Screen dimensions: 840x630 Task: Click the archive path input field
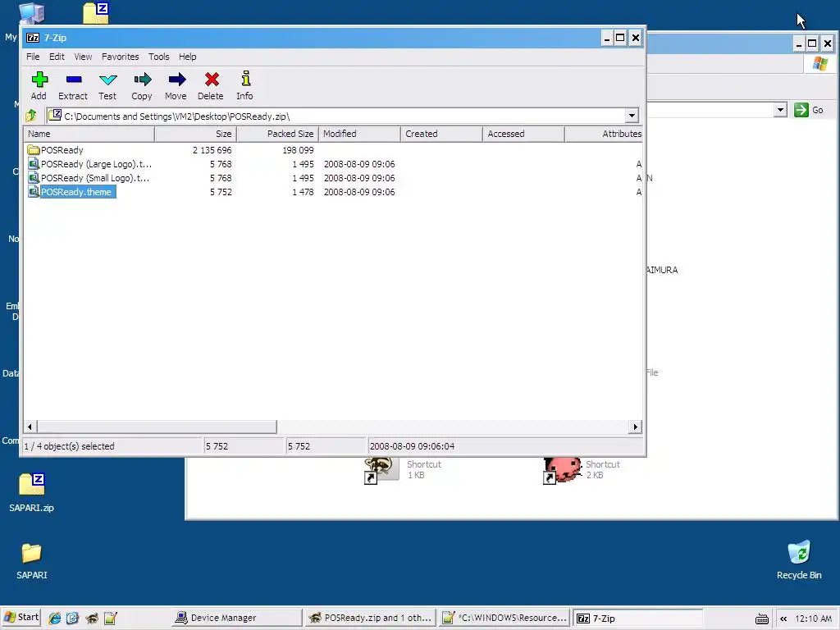point(336,116)
